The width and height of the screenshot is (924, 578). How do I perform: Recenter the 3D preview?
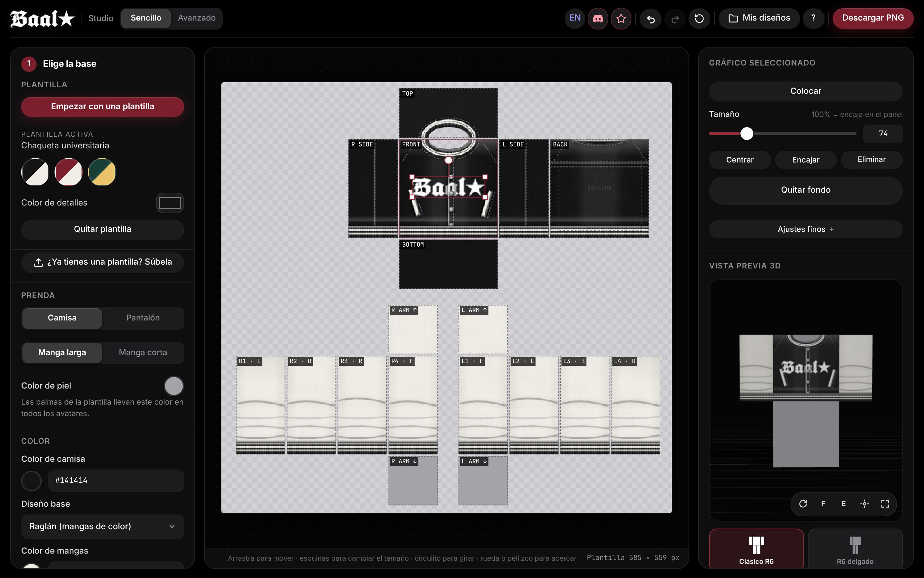(864, 504)
